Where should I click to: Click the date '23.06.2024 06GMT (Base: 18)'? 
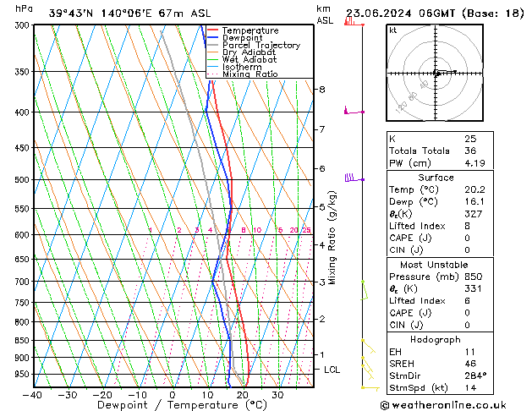click(435, 14)
